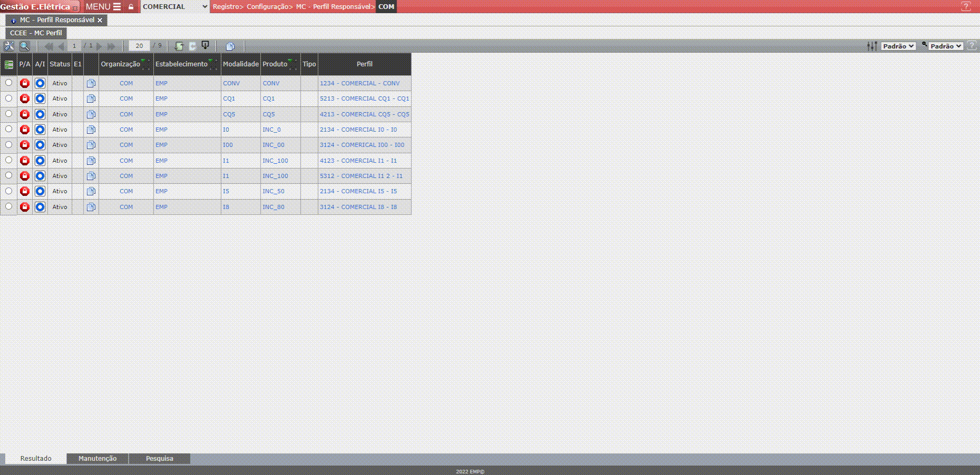Open the Padrão dropdown beside the sliders icon
Screen dimensions: 980x475
point(898,46)
